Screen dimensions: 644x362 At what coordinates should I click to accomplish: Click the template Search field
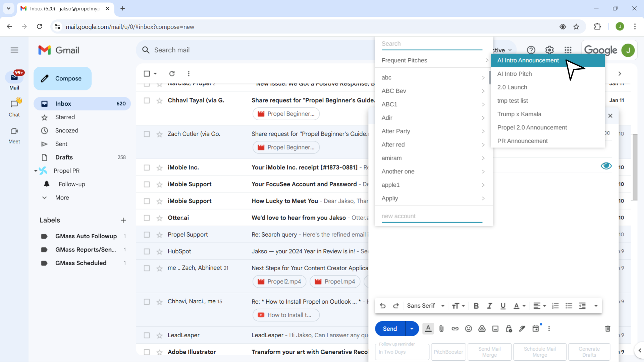click(432, 44)
